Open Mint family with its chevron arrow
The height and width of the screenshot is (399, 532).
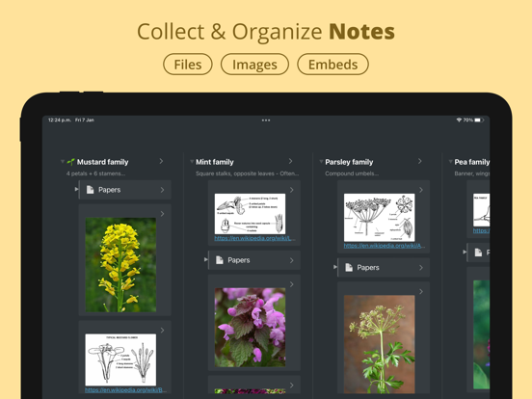291,161
